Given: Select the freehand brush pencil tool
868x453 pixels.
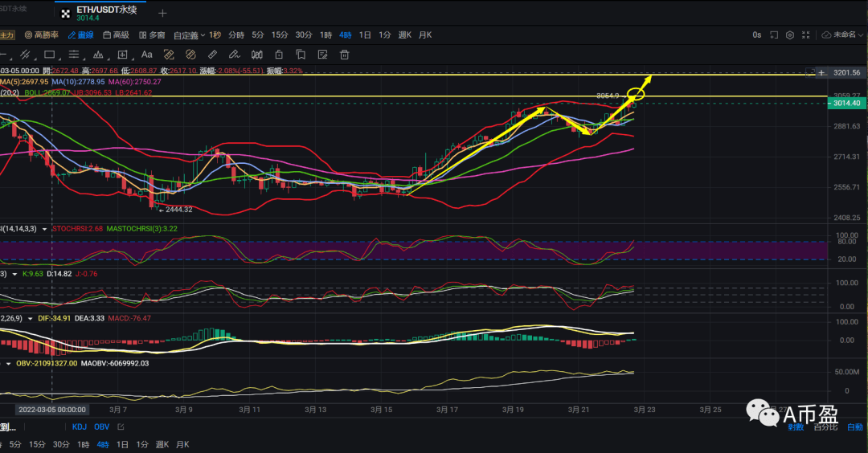Looking at the screenshot, I should [x=234, y=55].
